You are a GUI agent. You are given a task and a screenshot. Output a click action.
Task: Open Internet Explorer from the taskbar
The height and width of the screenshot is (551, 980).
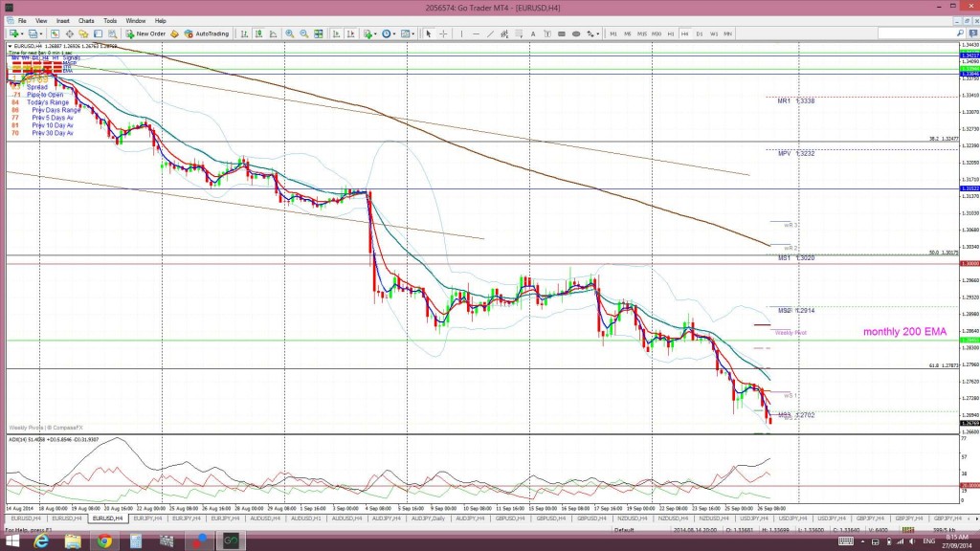41,541
